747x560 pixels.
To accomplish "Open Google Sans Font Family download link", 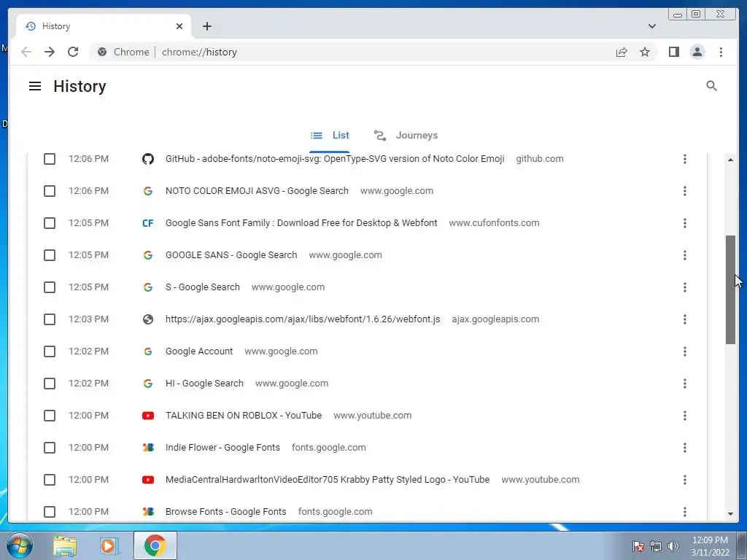I will click(301, 223).
